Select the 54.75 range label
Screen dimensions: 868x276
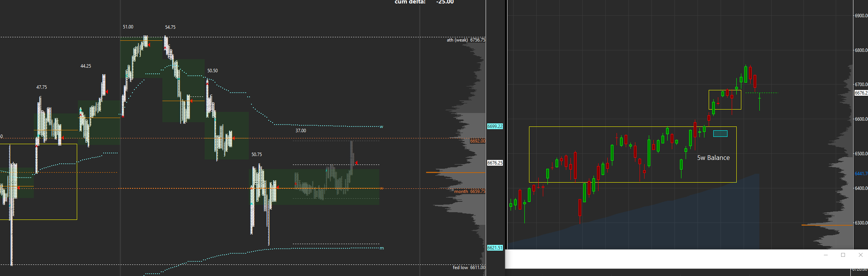(170, 27)
